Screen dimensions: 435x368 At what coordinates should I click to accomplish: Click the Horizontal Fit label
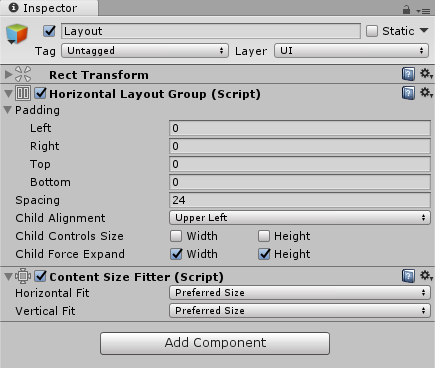(x=52, y=293)
